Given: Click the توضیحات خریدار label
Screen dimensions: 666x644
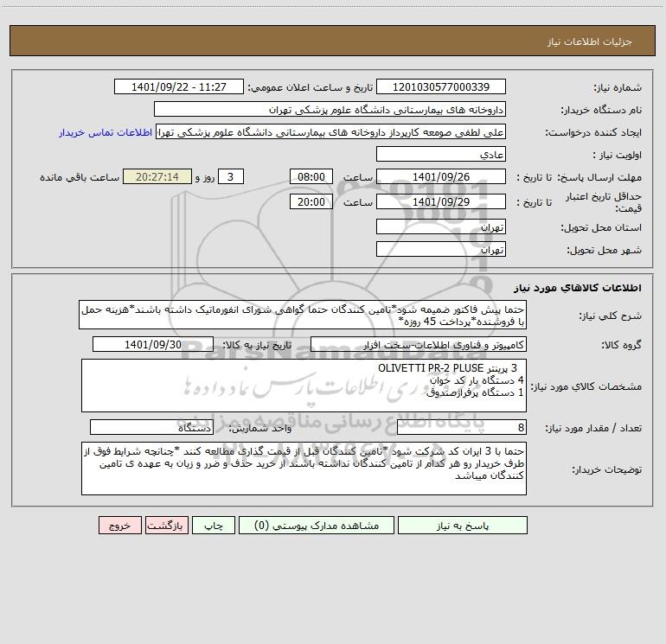Looking at the screenshot, I should [607, 469].
